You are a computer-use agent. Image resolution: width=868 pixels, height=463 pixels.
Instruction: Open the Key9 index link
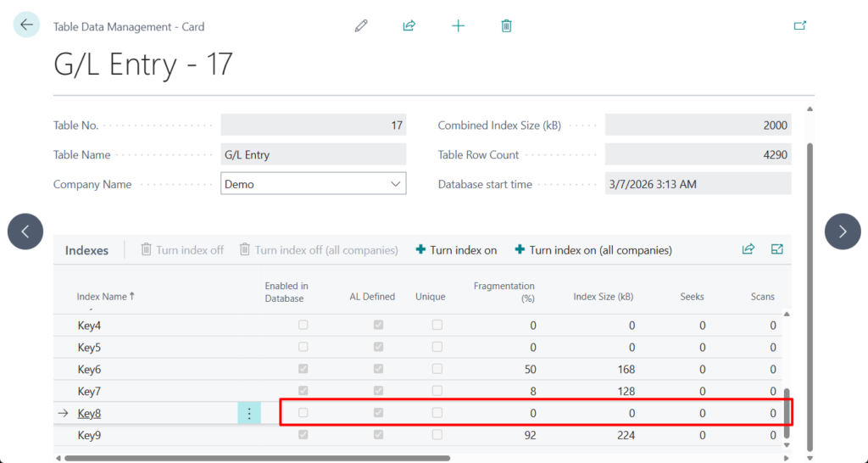point(89,435)
